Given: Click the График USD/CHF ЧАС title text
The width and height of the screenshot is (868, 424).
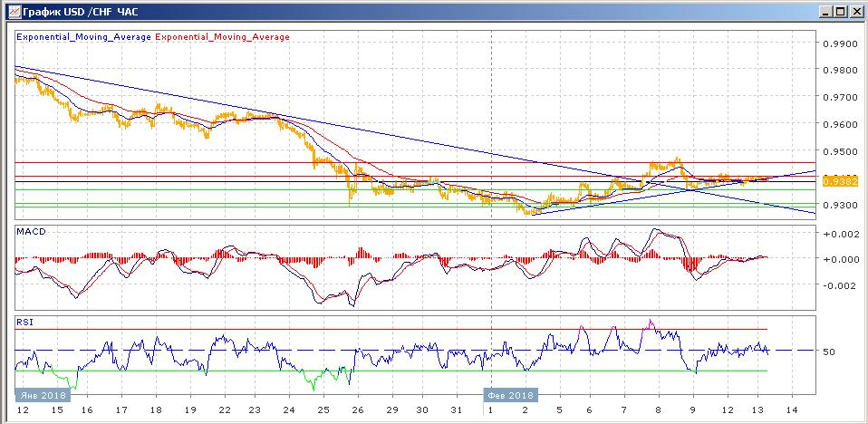Looking at the screenshot, I should click(x=81, y=11).
